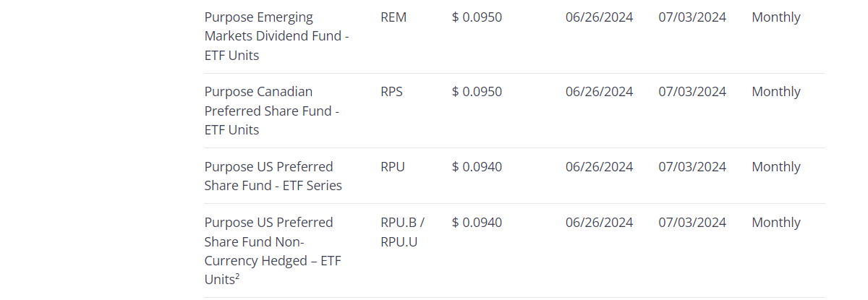
Task: Click Monthly frequency in RPU row
Action: pos(776,167)
